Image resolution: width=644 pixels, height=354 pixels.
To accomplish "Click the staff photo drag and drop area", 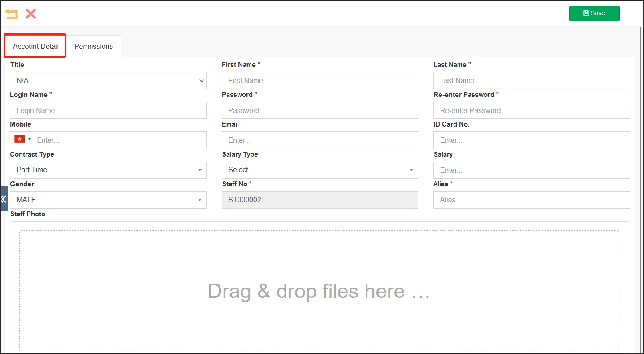I will (319, 291).
